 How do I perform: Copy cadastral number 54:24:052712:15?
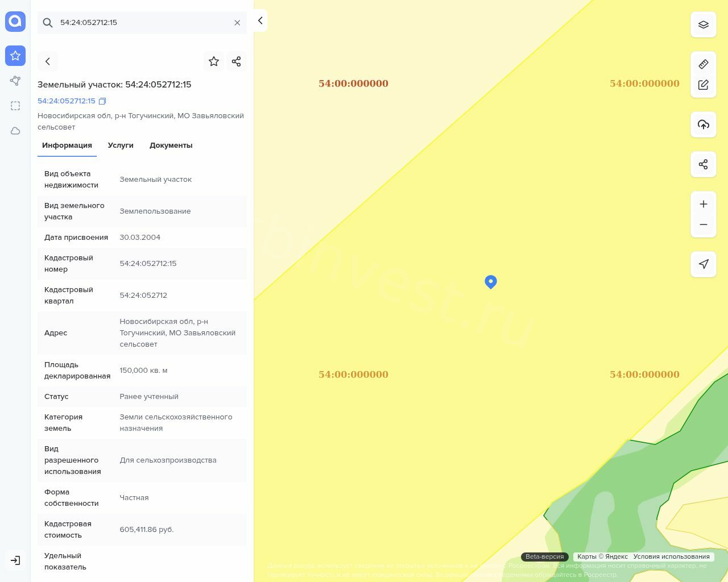click(102, 101)
